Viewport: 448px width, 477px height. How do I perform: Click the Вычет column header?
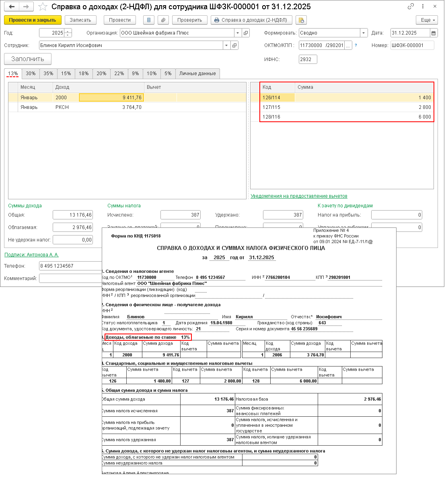(x=195, y=87)
